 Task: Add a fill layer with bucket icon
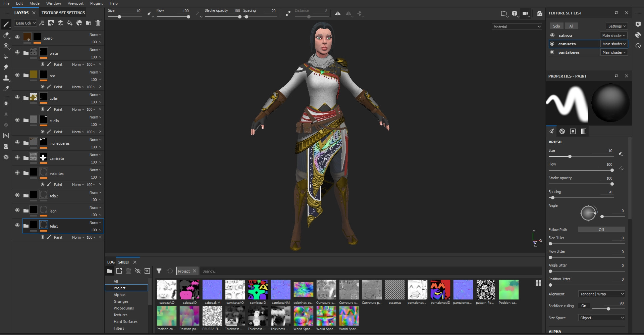pyautogui.click(x=70, y=23)
